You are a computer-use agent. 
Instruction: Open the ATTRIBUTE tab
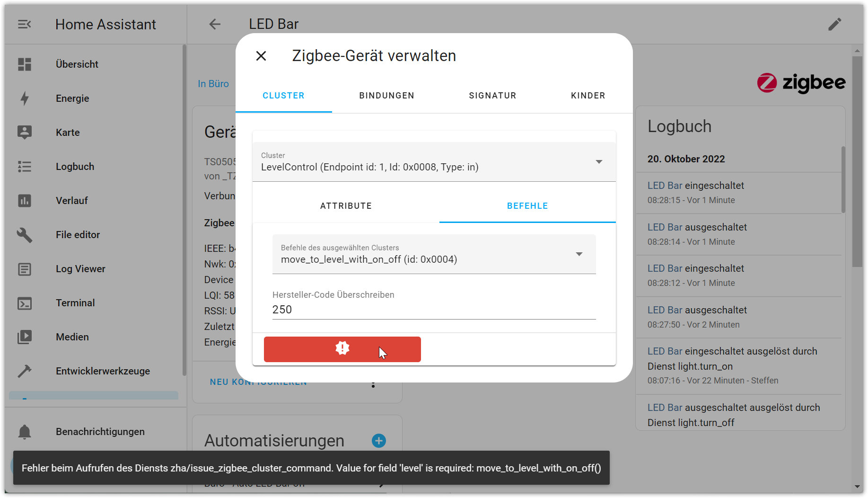tap(346, 205)
